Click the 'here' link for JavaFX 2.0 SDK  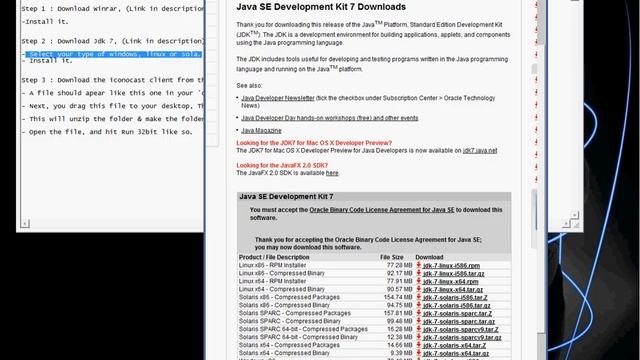[x=332, y=173]
